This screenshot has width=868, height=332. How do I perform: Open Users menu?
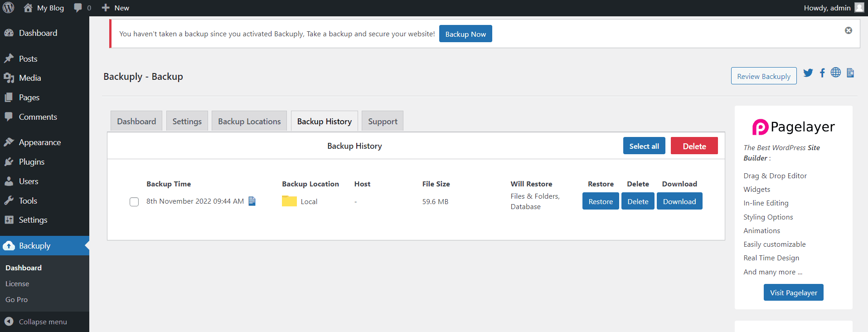[x=44, y=181]
